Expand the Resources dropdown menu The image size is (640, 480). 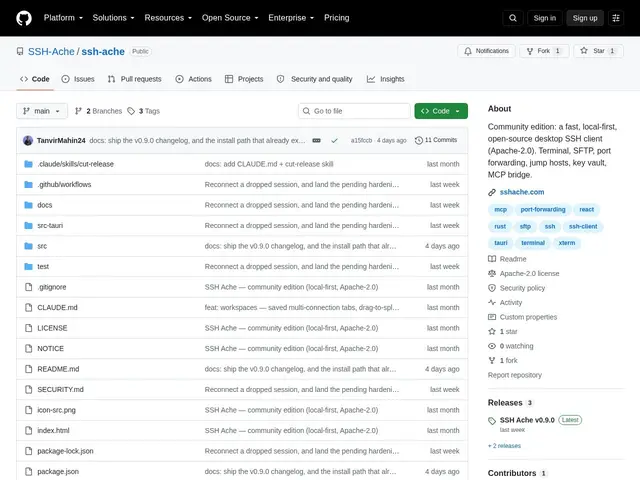coord(168,18)
